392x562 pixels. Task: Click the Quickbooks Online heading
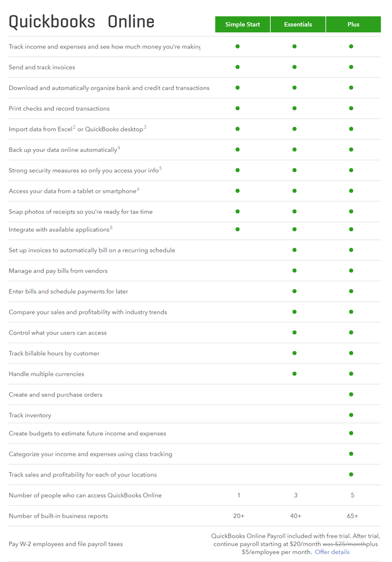pyautogui.click(x=82, y=22)
